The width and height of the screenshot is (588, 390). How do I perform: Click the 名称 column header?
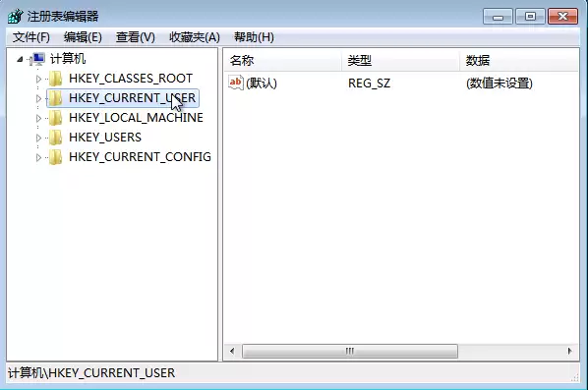pyautogui.click(x=283, y=60)
